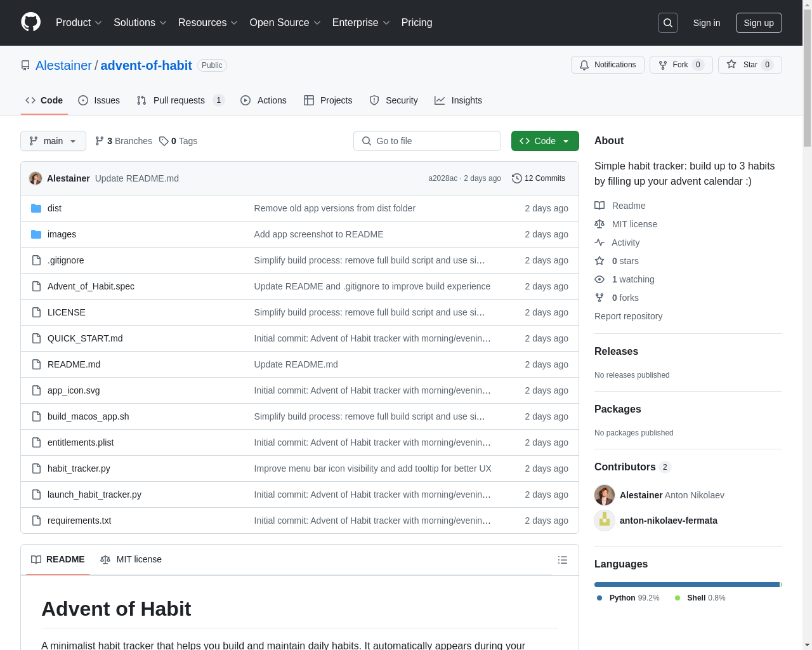This screenshot has width=812, height=650.
Task: Click the Python 99.2% language entry
Action: coord(628,598)
